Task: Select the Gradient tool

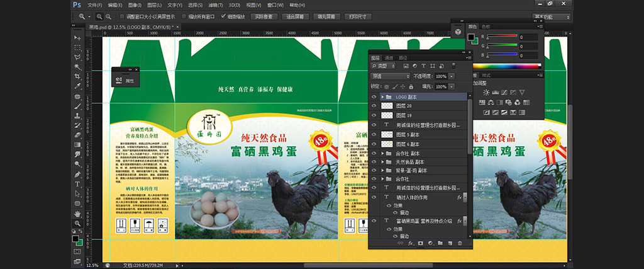Action: (x=77, y=145)
